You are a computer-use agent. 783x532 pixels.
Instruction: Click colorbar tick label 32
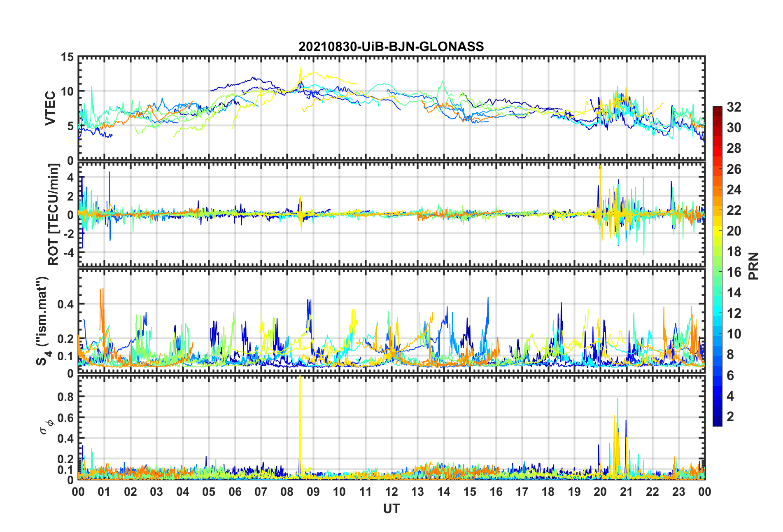click(x=734, y=107)
